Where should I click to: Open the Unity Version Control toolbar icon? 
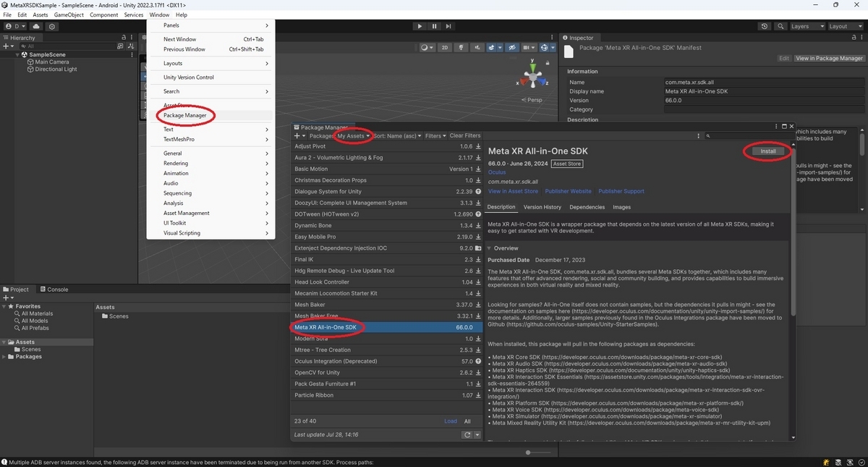click(52, 26)
